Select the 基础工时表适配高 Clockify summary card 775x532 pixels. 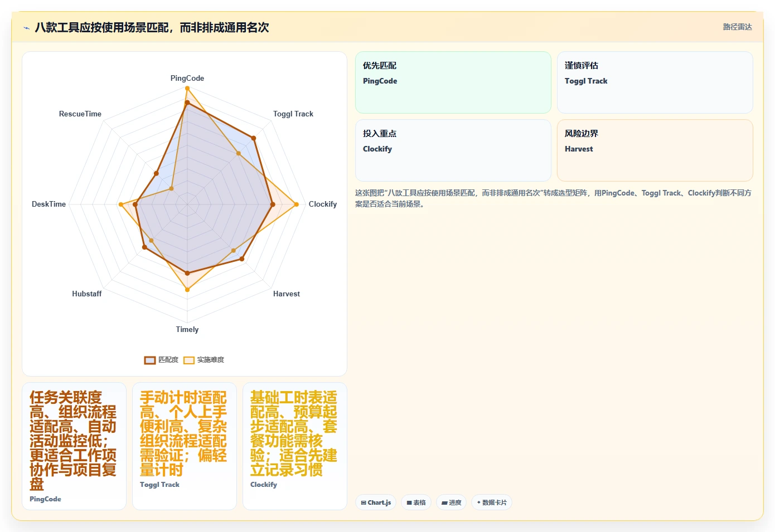[295, 446]
